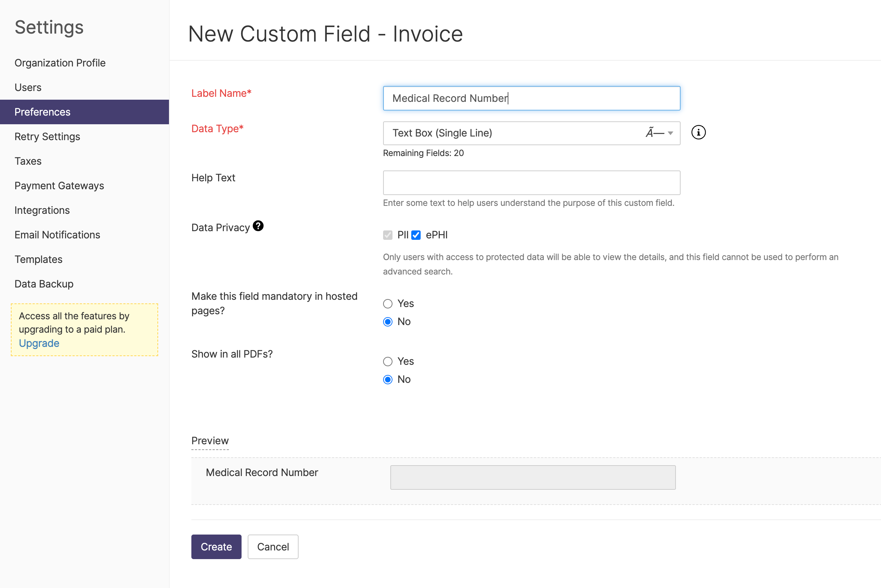Viewport: 881px width, 588px height.
Task: Click the Upgrade link
Action: click(x=39, y=343)
